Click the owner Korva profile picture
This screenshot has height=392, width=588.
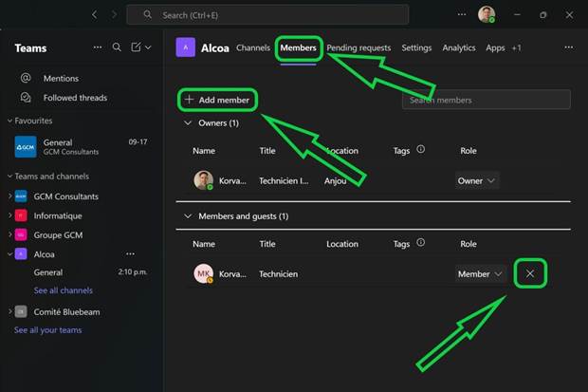point(204,180)
